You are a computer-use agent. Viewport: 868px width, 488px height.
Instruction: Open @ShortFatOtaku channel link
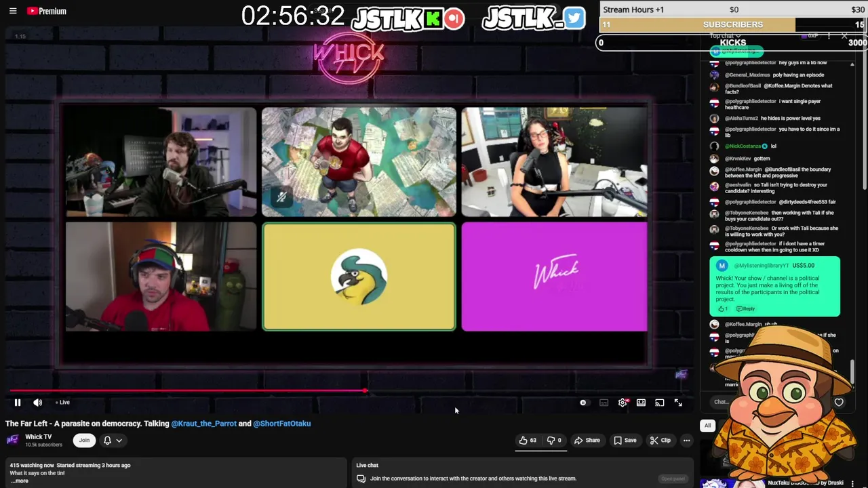tap(282, 424)
